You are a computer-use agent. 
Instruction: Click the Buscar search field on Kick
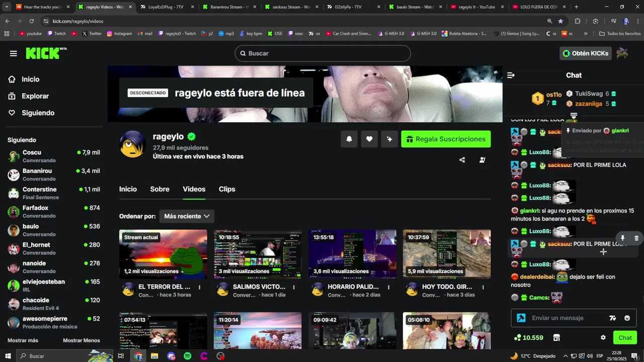(x=323, y=53)
